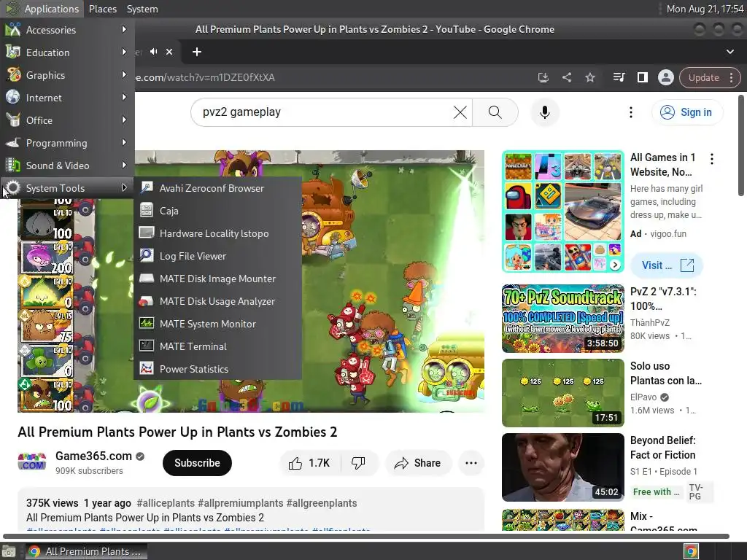Open Power Statistics
This screenshot has height=560, width=747.
[x=217, y=369]
